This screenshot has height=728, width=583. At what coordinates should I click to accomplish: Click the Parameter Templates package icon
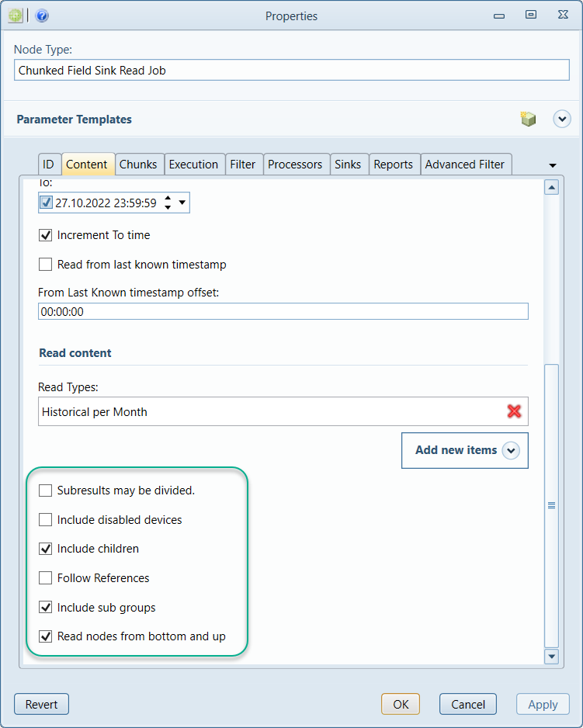point(528,119)
